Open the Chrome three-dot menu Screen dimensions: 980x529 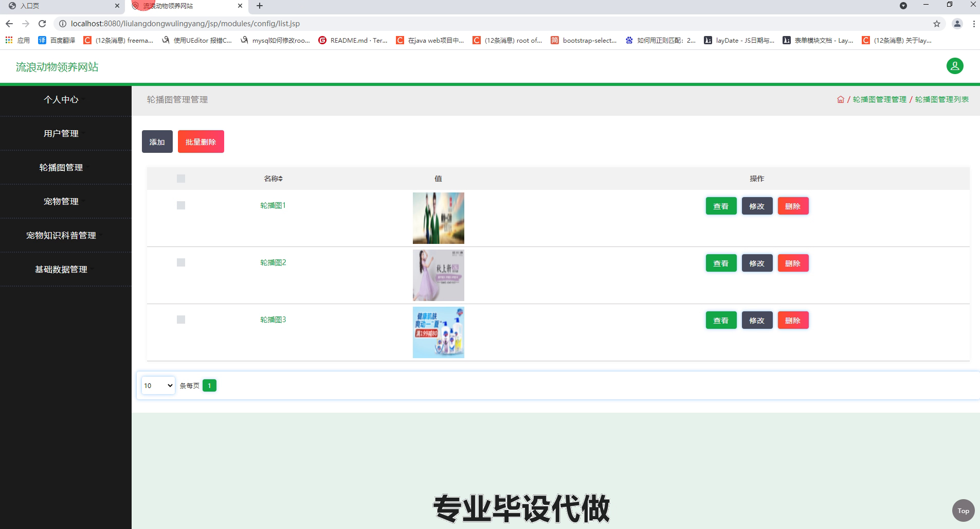(973, 24)
